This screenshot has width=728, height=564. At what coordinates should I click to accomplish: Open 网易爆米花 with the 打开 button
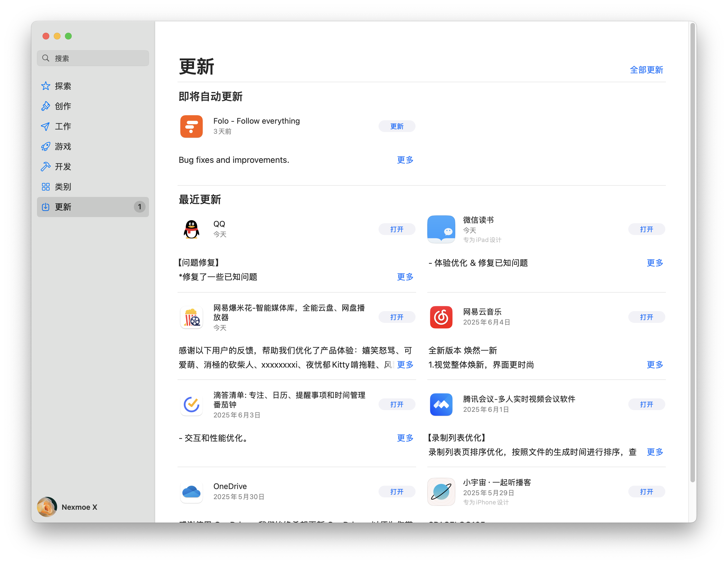(x=397, y=317)
